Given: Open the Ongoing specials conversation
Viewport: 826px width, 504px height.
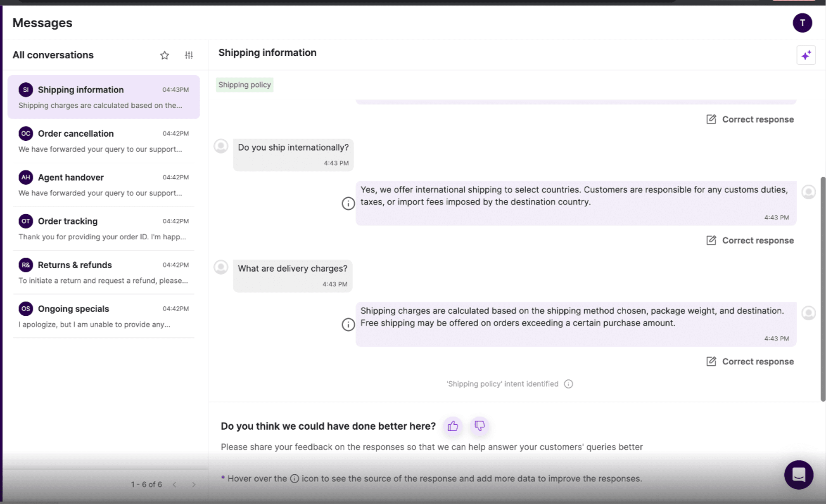Looking at the screenshot, I should pyautogui.click(x=104, y=316).
